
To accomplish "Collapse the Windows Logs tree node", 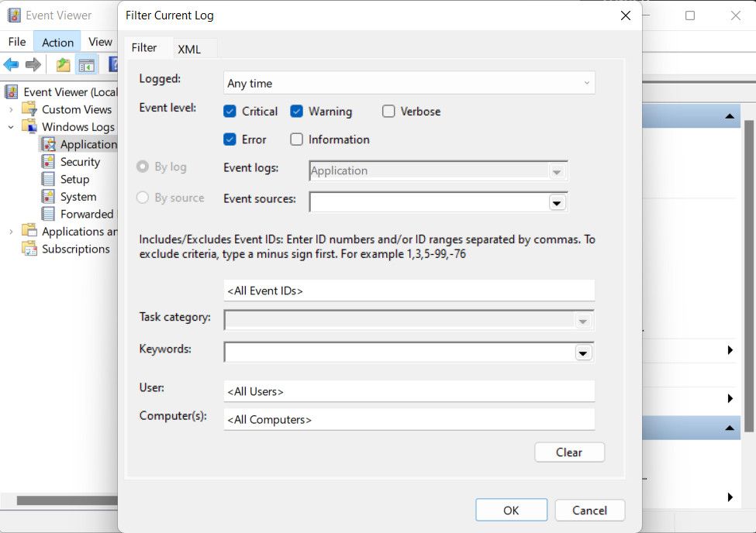I will pos(11,127).
